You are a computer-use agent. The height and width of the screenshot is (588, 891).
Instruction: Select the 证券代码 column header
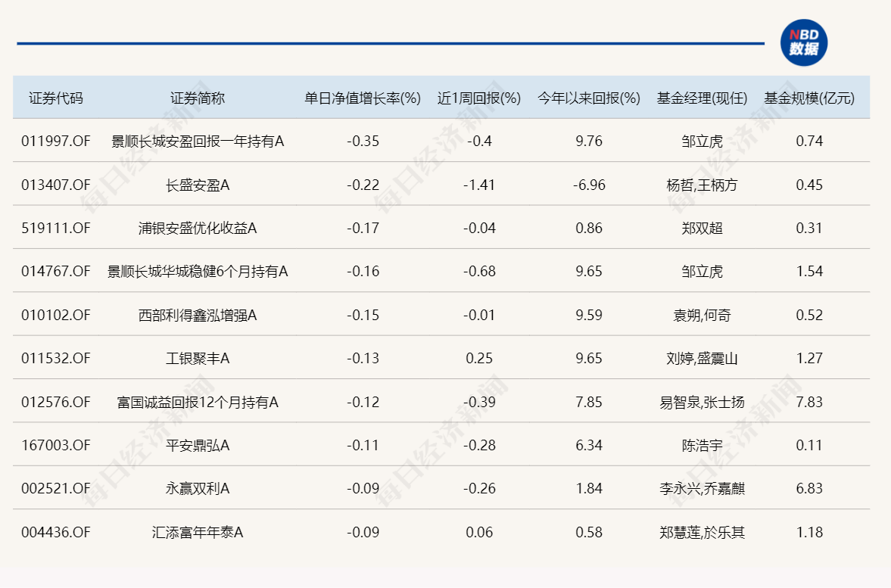tap(56, 98)
